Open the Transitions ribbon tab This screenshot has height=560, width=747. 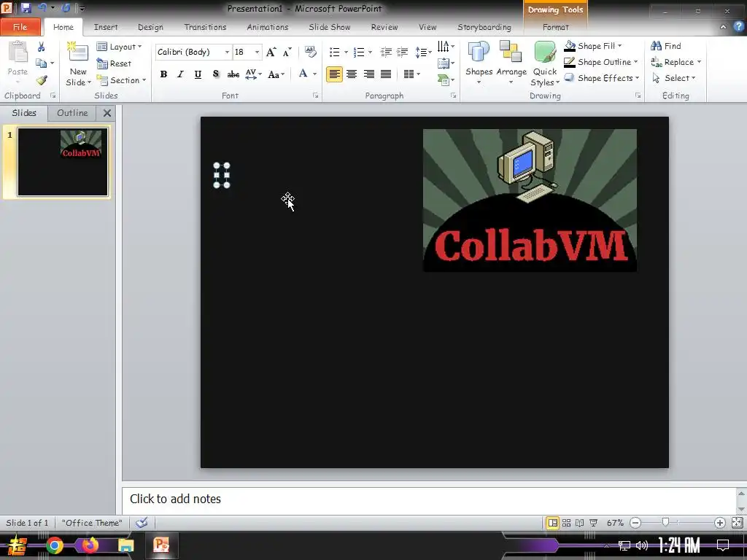coord(205,27)
